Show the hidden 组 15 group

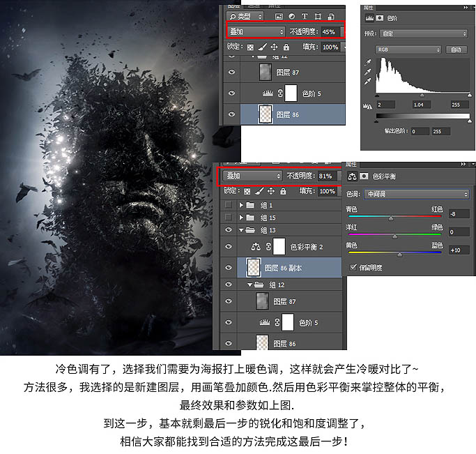pyautogui.click(x=229, y=217)
